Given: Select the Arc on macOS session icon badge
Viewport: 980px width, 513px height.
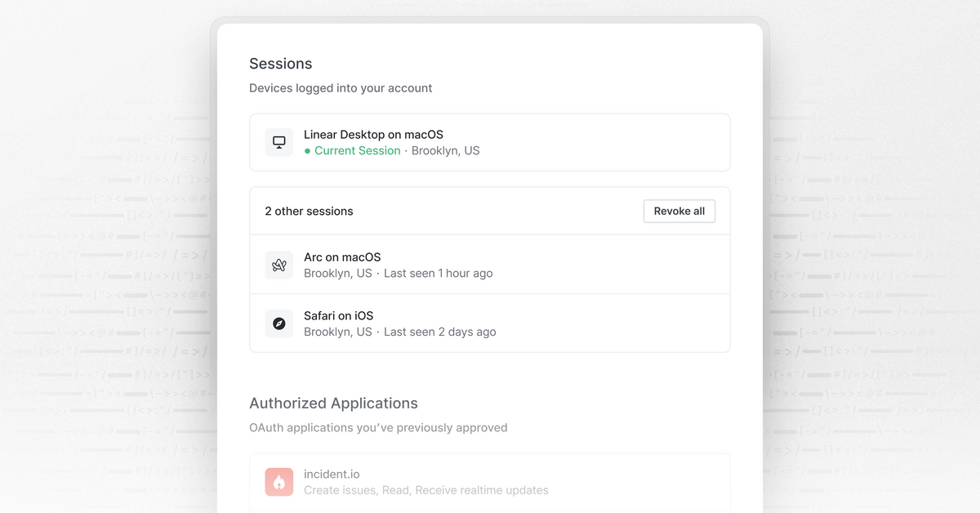Looking at the screenshot, I should (278, 265).
